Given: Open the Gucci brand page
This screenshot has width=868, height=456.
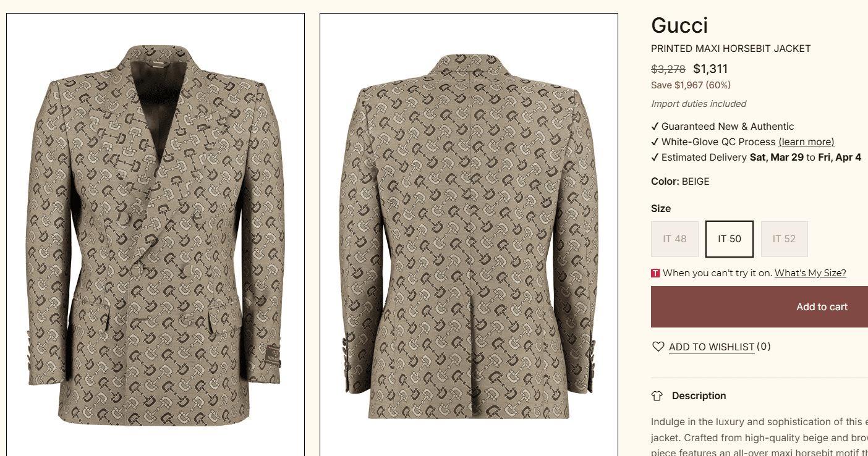Looking at the screenshot, I should tap(679, 25).
